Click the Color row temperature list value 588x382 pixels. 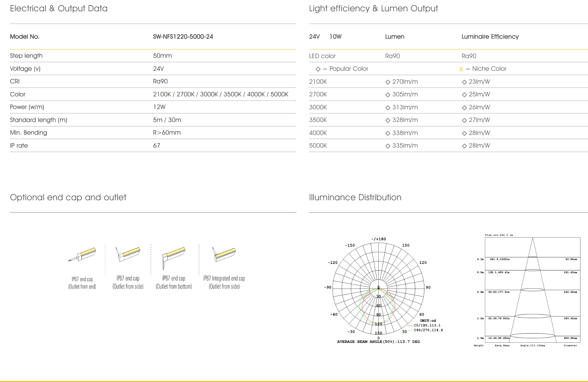(220, 94)
